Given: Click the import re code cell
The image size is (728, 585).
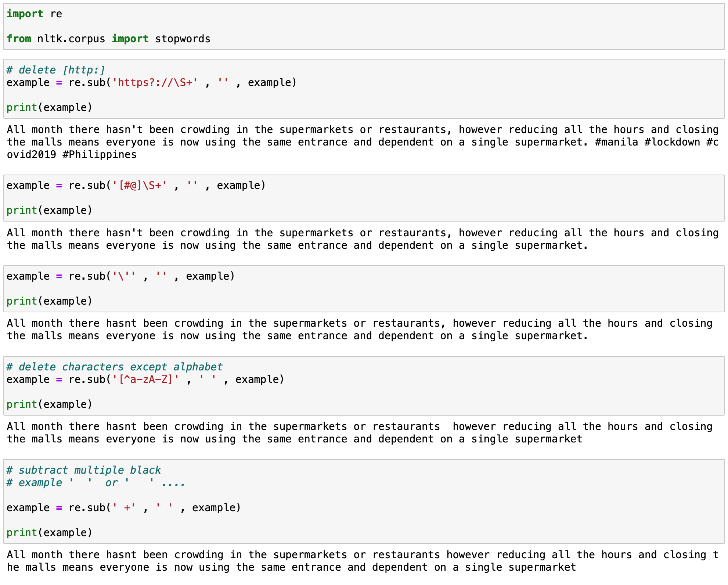Looking at the screenshot, I should [x=34, y=14].
